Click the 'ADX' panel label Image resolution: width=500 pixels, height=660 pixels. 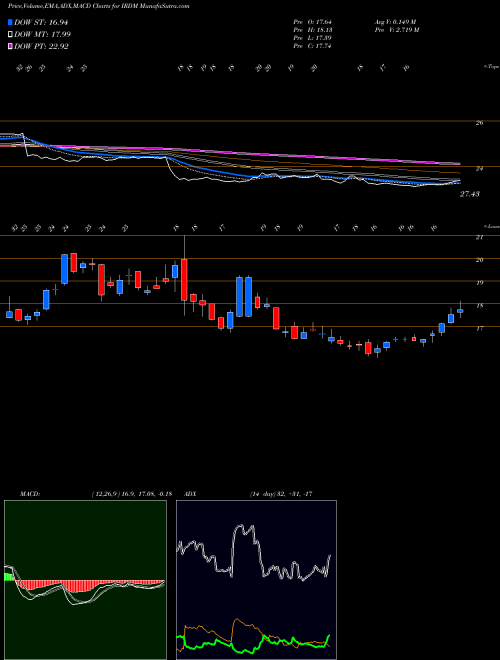pyautogui.click(x=190, y=494)
